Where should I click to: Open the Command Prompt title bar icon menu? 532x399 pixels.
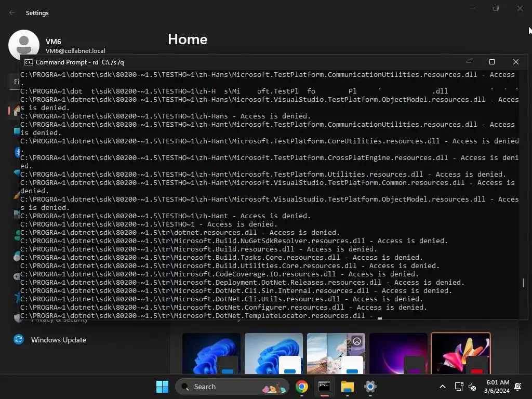[x=29, y=62]
